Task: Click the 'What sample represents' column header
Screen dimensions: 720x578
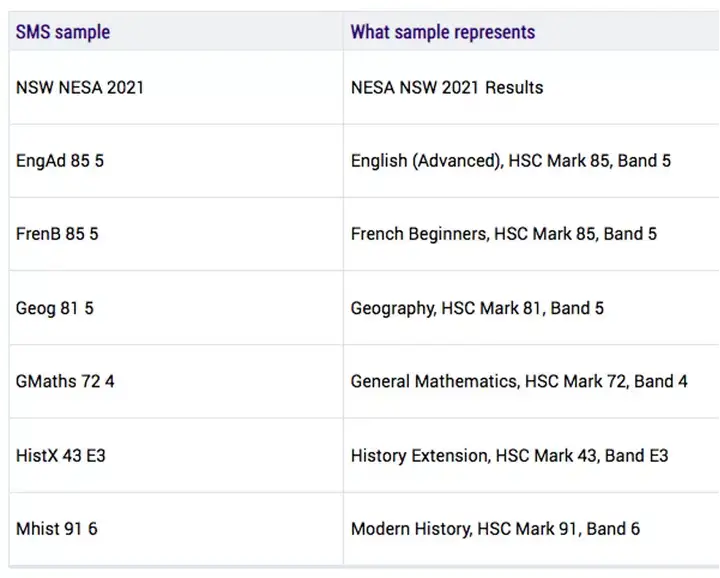Action: click(442, 32)
